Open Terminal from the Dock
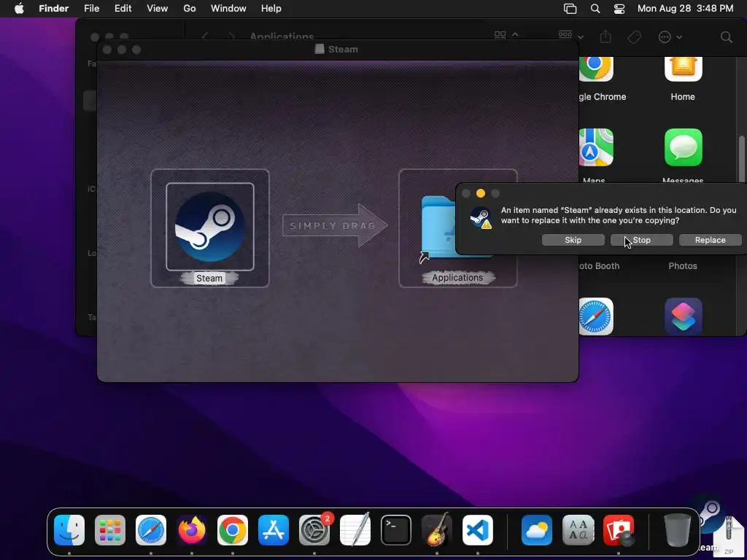 pyautogui.click(x=396, y=530)
